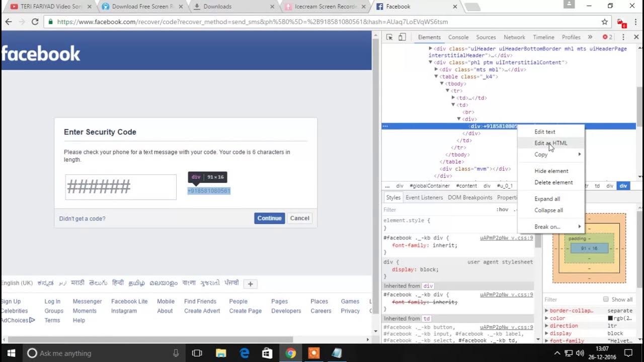Add another language with the plus button
The height and width of the screenshot is (362, 644).
250,284
